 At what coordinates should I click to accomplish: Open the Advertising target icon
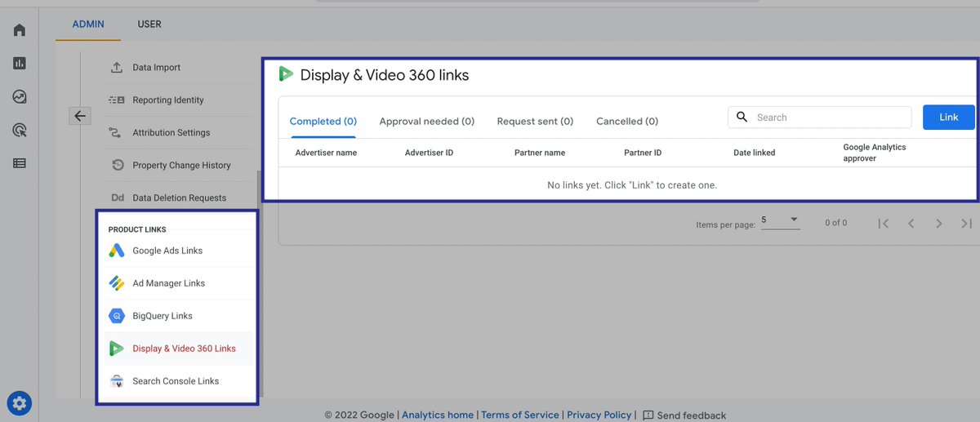(x=20, y=130)
